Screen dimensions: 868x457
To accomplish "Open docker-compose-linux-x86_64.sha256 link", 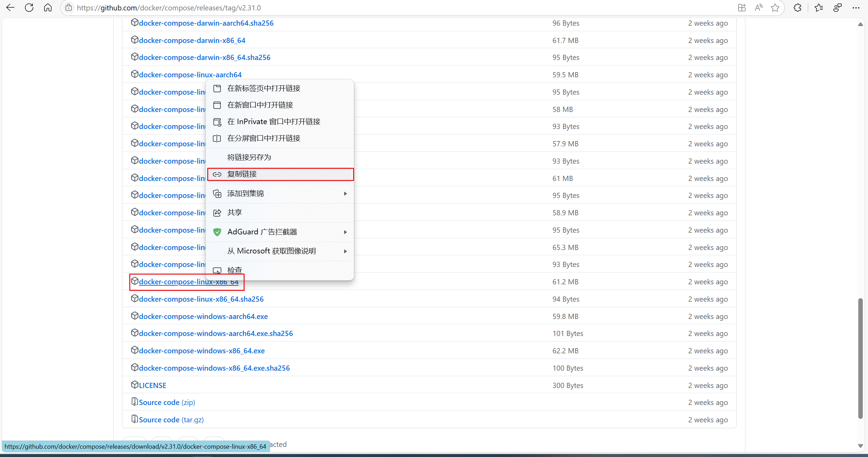I will 201,299.
